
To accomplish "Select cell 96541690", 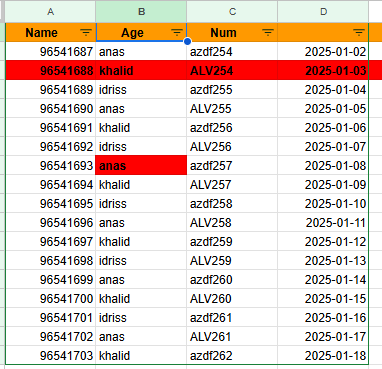I will tap(50, 109).
